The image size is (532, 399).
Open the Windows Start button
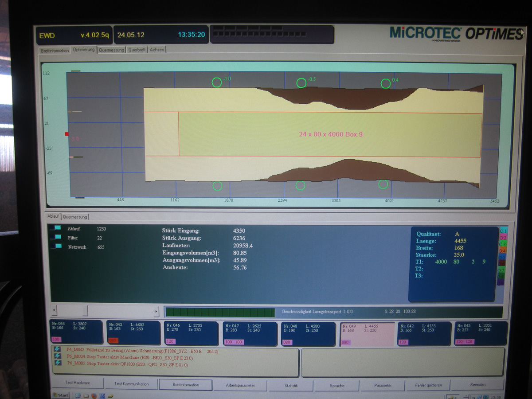click(60, 395)
